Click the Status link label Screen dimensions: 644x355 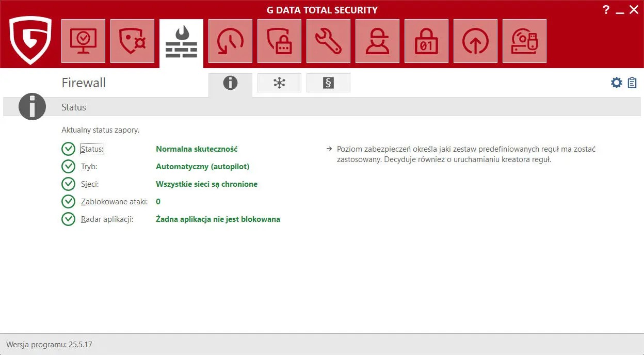92,149
